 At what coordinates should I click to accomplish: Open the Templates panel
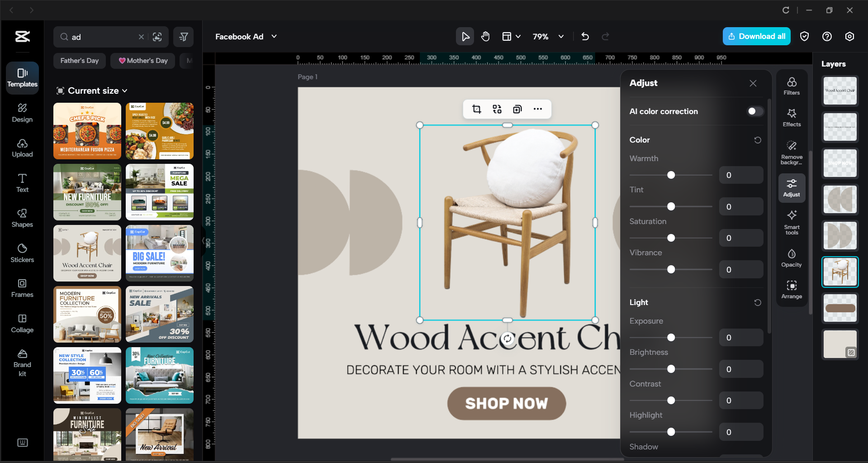pyautogui.click(x=22, y=78)
